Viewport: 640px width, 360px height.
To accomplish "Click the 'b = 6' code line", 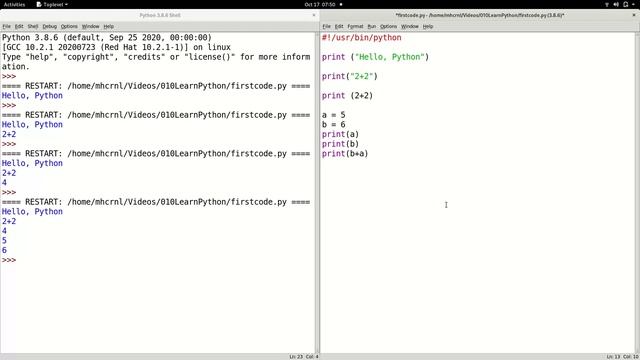I will click(333, 124).
